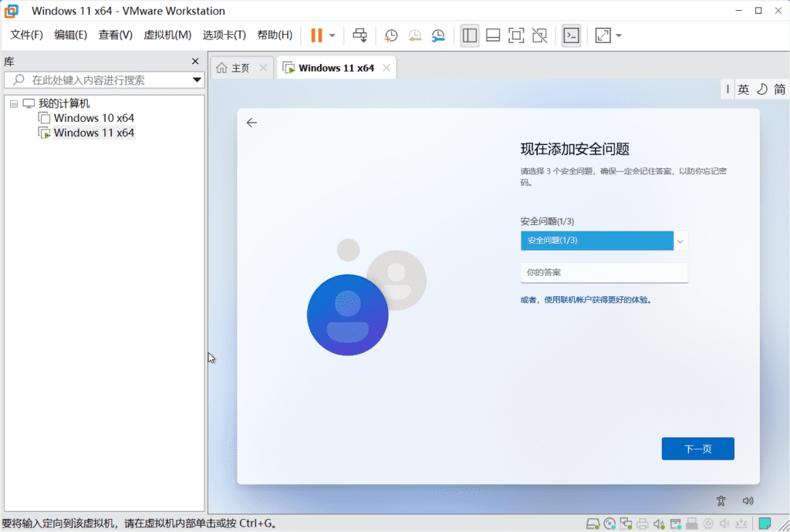Toggle the console view toolbar button
The height and width of the screenshot is (532, 790).
[571, 35]
